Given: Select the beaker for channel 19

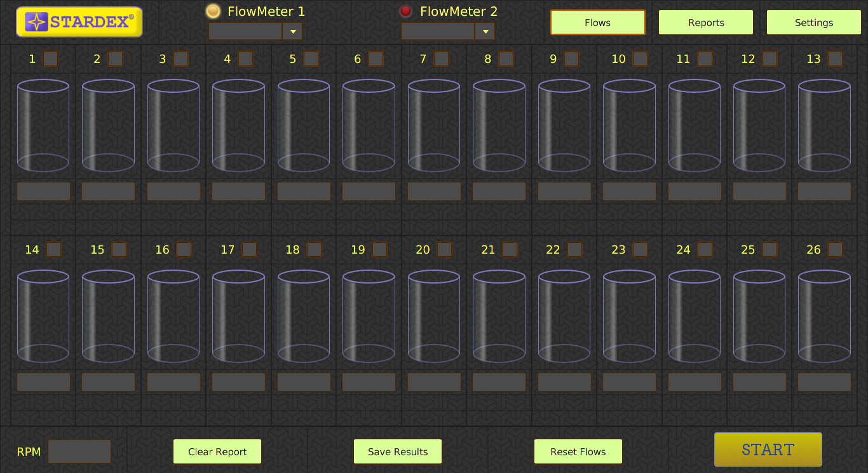Looking at the screenshot, I should [369, 316].
